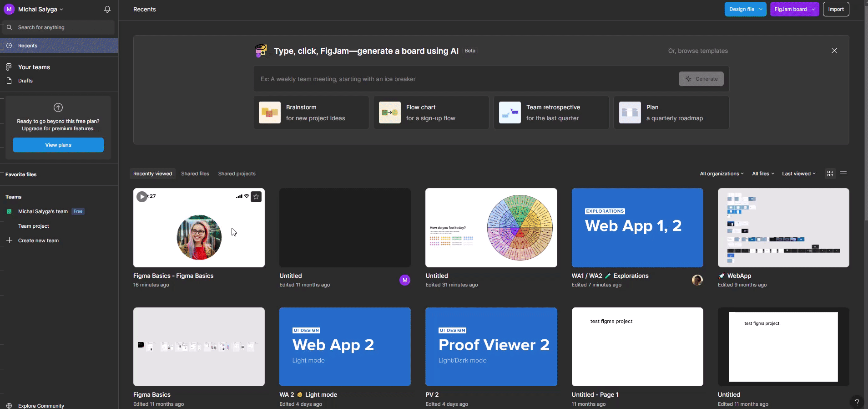Viewport: 868px width, 409px height.
Task: Close the FigJam AI banner
Action: tap(834, 51)
